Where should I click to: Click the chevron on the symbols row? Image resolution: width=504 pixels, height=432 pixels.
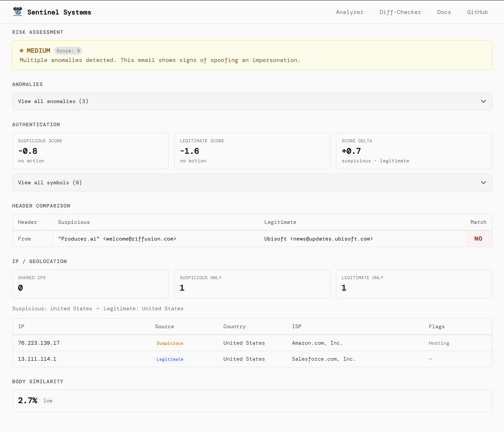tap(483, 183)
